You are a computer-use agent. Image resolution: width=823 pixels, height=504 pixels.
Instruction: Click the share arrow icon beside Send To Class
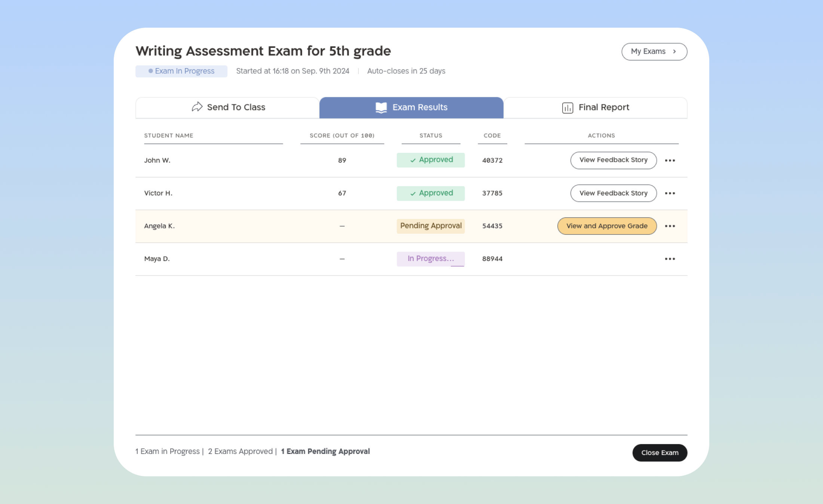coord(197,107)
